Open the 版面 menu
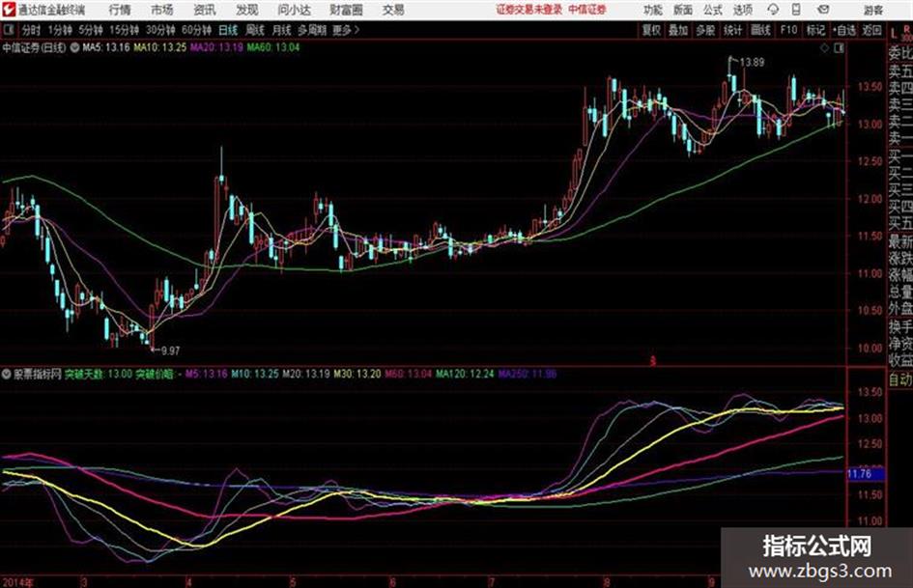This screenshot has height=588, width=913. click(682, 10)
